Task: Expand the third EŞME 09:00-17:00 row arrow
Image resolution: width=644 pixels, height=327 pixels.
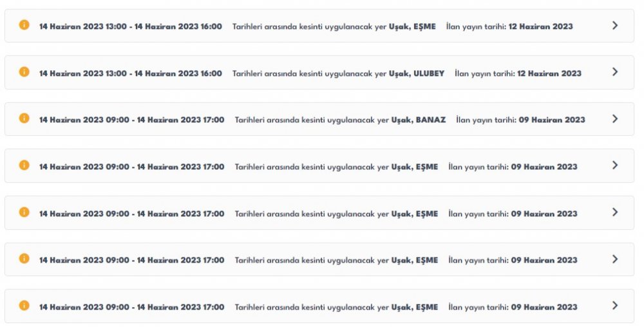Action: click(615, 259)
